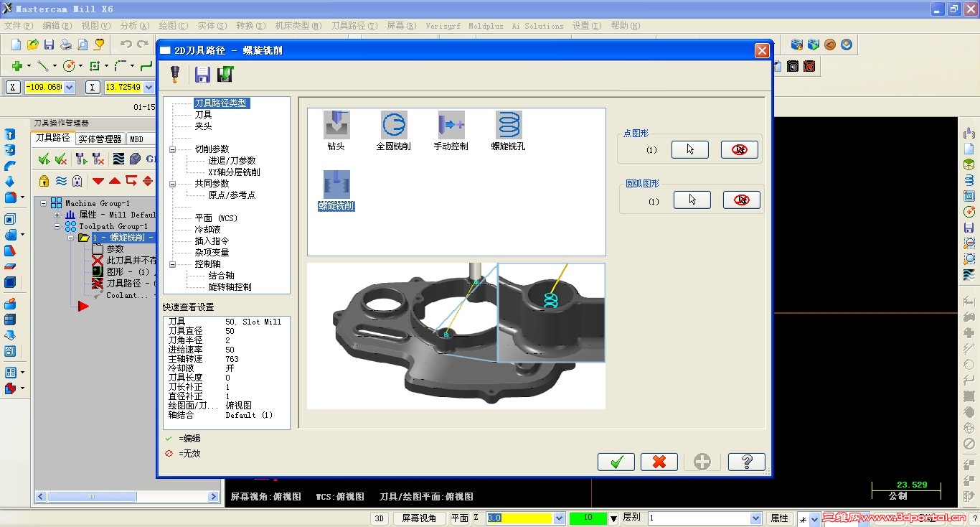Click the 属性 attributes button in status bar

point(779,518)
